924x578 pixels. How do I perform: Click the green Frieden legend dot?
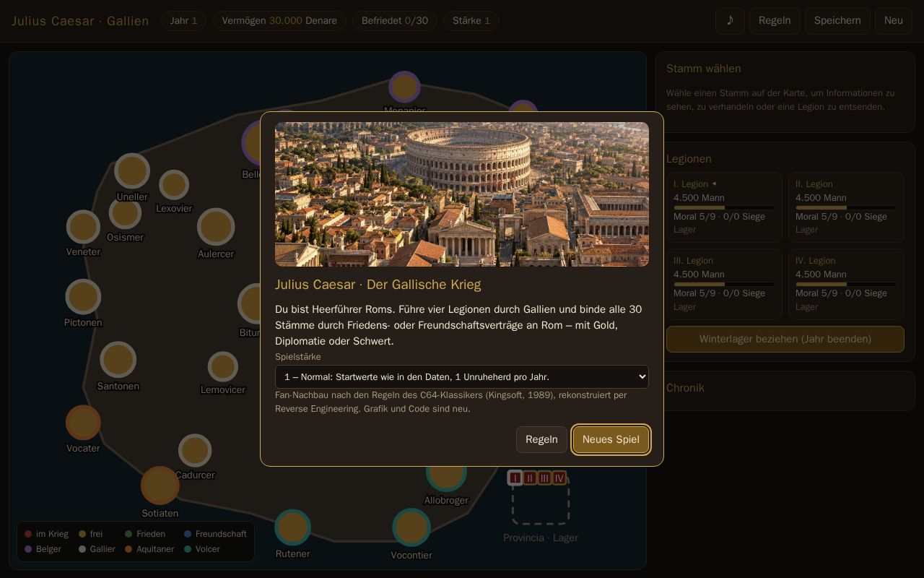pyautogui.click(x=128, y=534)
